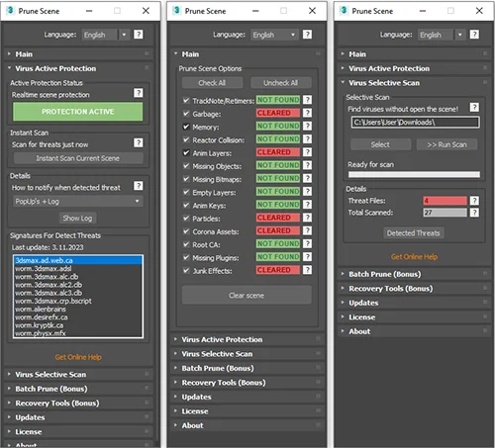Open help icon next to Anim Keys status
The image size is (495, 448).
(307, 205)
